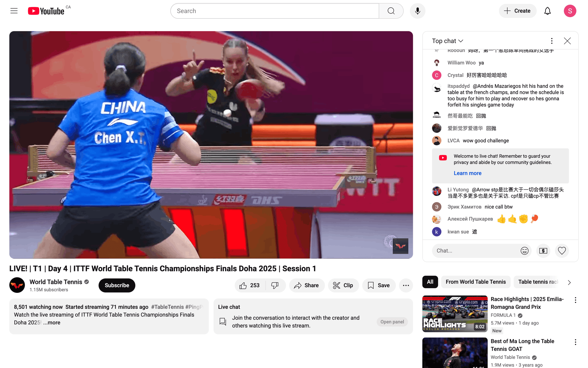Open the chat emoji picker
This screenshot has width=588, height=368.
(524, 251)
